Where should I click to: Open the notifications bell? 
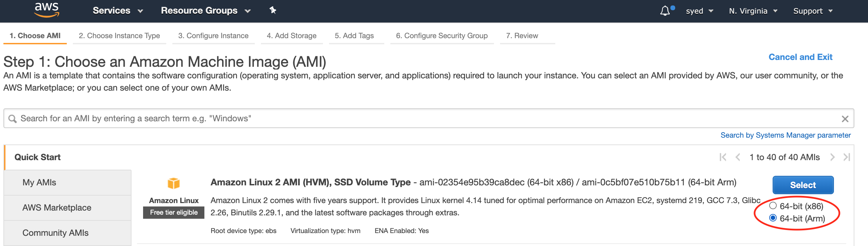click(665, 11)
